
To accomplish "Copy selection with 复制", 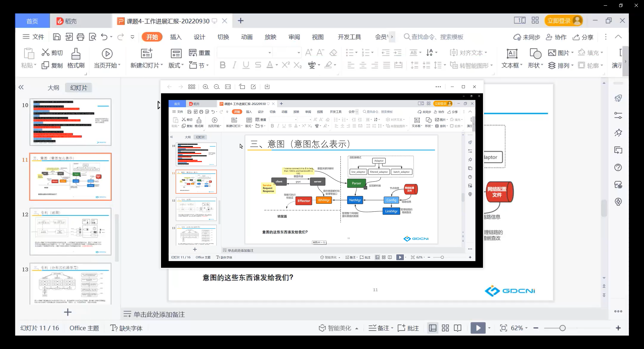I will pos(52,65).
